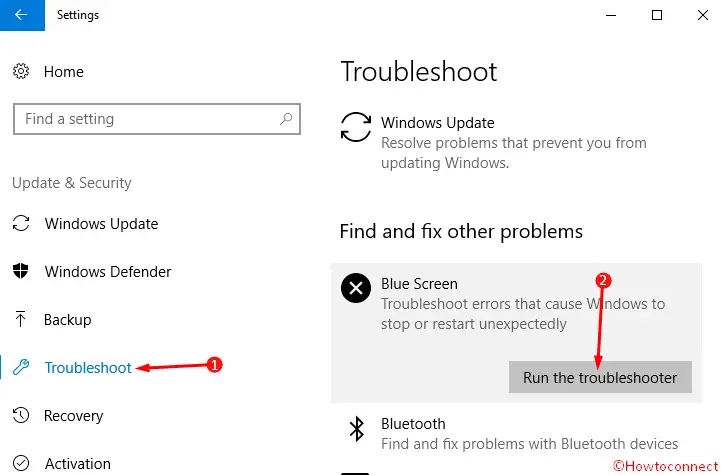Select Windows Defender in the sidebar
This screenshot has height=475, width=722.
[x=108, y=272]
